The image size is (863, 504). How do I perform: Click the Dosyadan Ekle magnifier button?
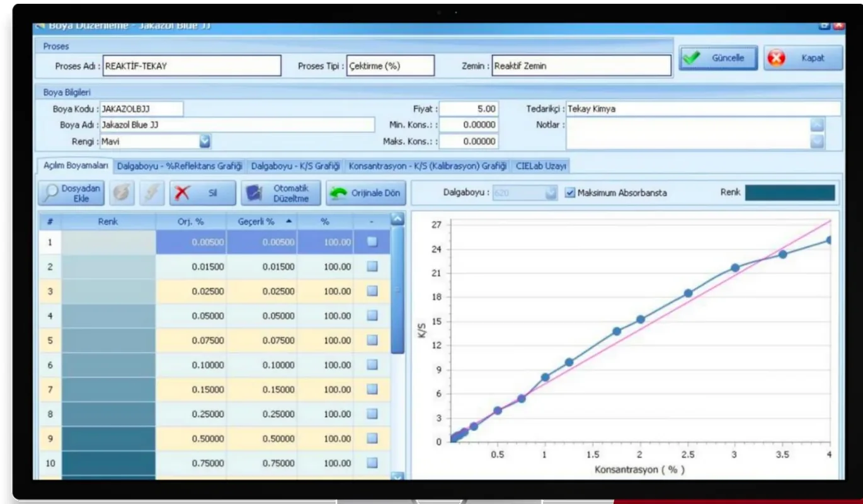pyautogui.click(x=70, y=193)
